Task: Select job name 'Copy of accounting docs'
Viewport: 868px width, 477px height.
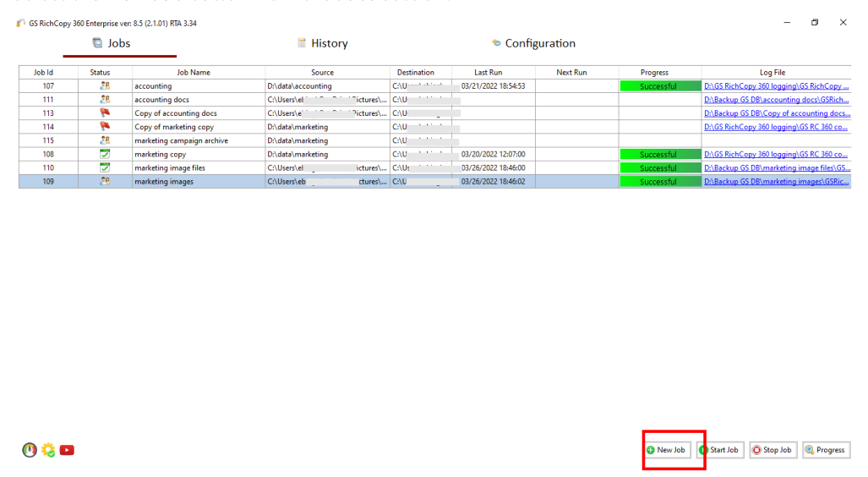Action: (x=176, y=113)
